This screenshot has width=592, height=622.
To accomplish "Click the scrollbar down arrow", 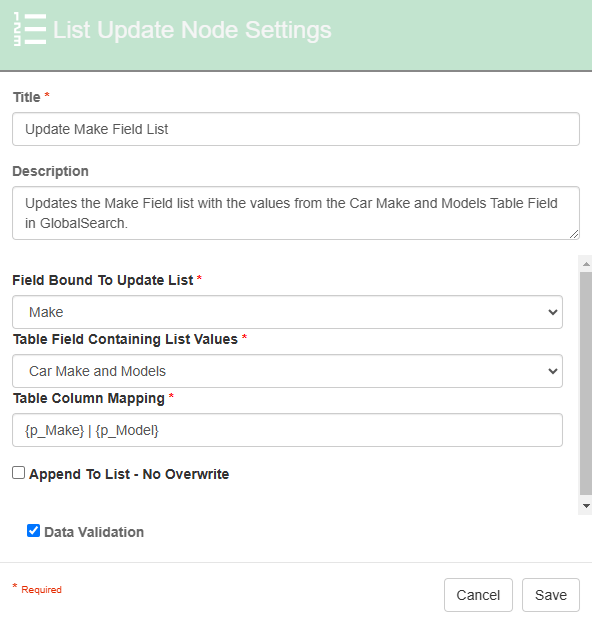I will [x=586, y=506].
